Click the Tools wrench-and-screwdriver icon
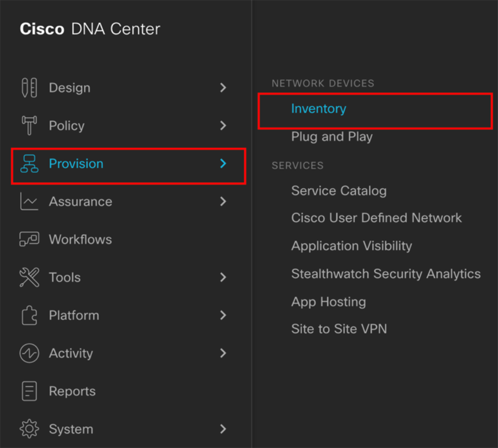 [x=29, y=277]
